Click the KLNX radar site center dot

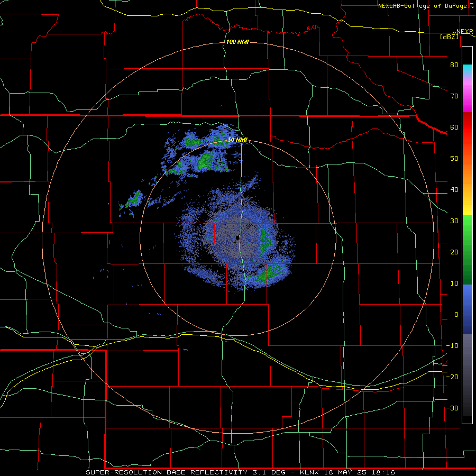[237, 237]
